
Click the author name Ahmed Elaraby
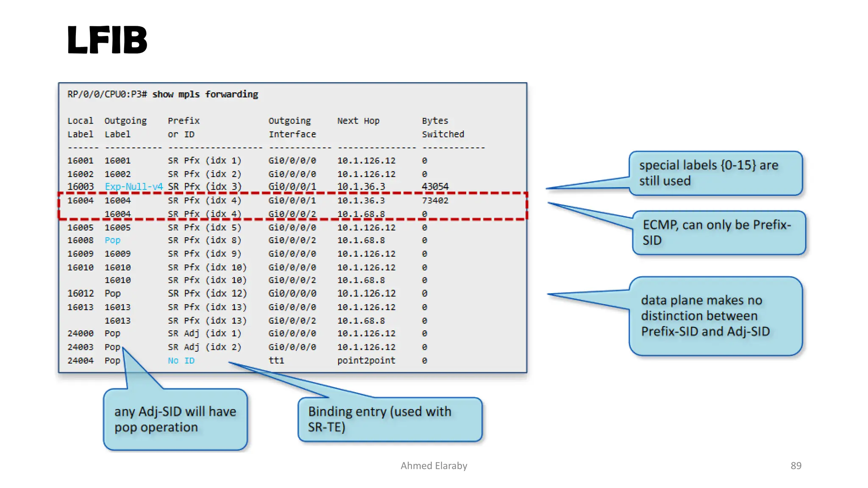(x=434, y=466)
